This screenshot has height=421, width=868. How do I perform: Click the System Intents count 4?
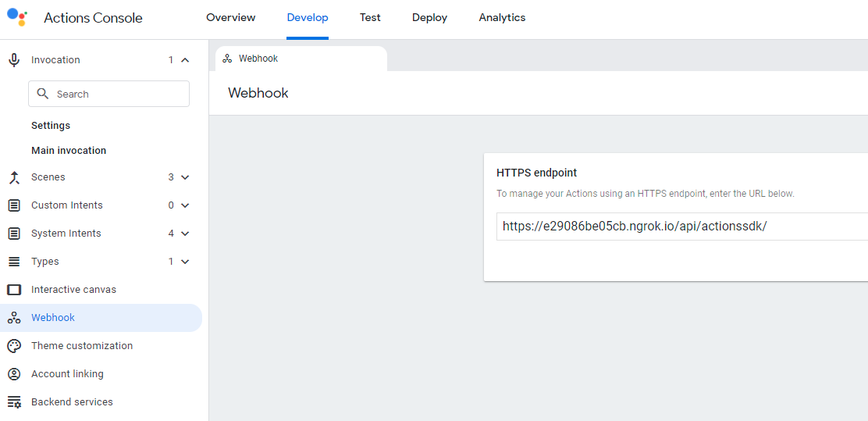point(171,234)
